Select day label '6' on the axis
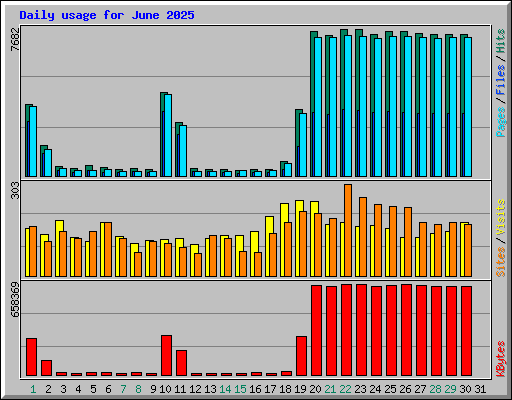This screenshot has height=400, width=512. pyautogui.click(x=108, y=389)
